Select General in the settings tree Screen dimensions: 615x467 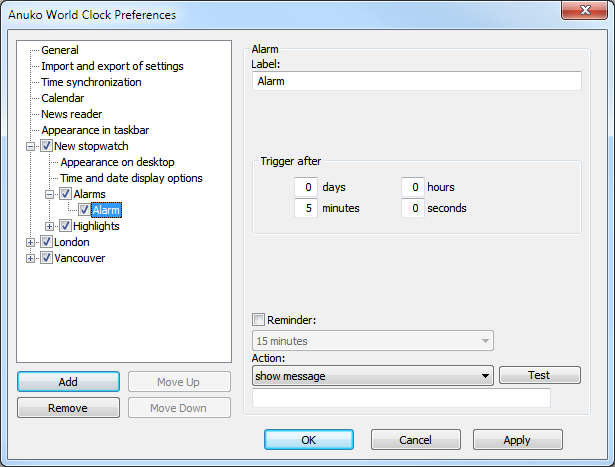(60, 50)
